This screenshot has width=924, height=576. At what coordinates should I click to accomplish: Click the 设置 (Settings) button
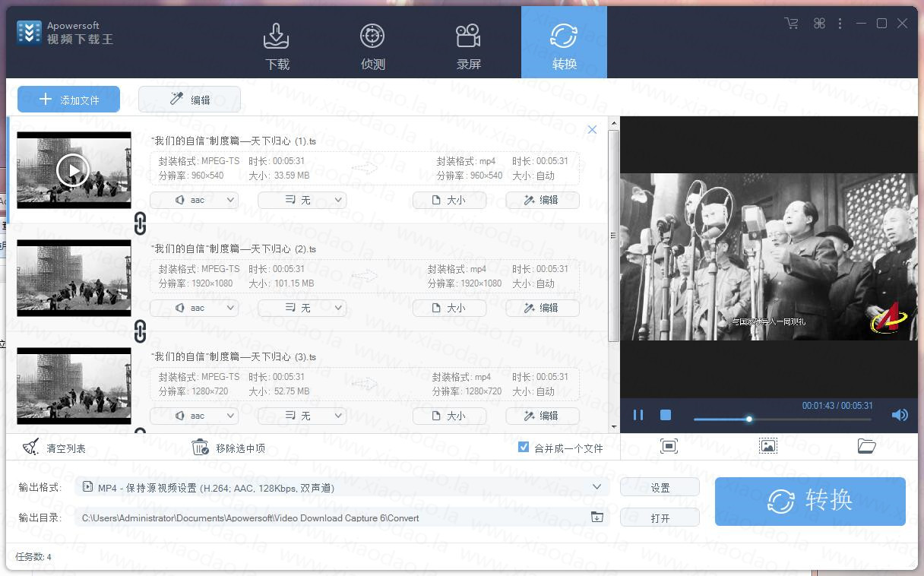tap(660, 487)
